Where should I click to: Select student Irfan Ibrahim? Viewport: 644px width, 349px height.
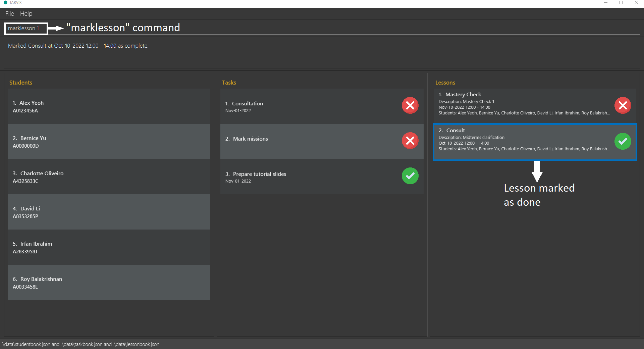pos(109,247)
